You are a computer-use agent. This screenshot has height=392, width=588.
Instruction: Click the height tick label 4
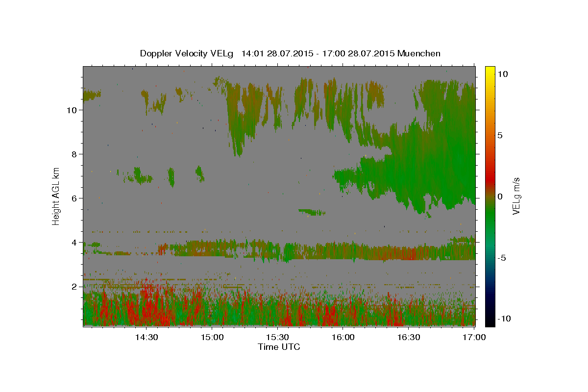tap(74, 243)
